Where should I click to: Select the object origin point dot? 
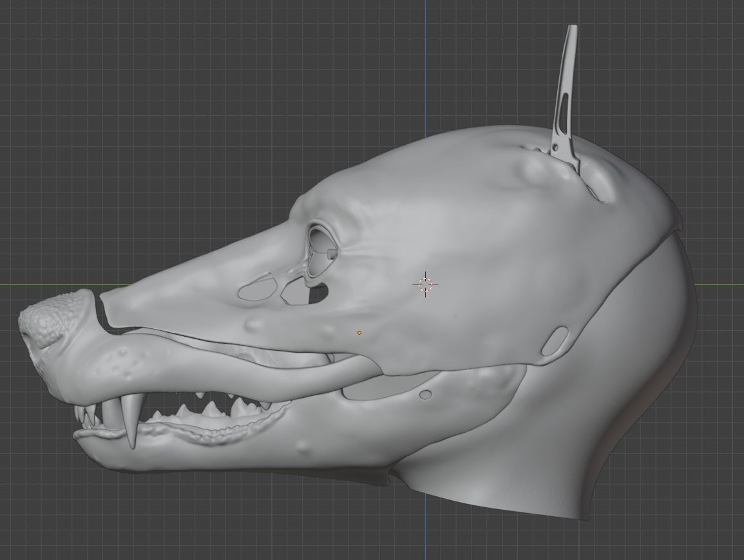pyautogui.click(x=359, y=332)
